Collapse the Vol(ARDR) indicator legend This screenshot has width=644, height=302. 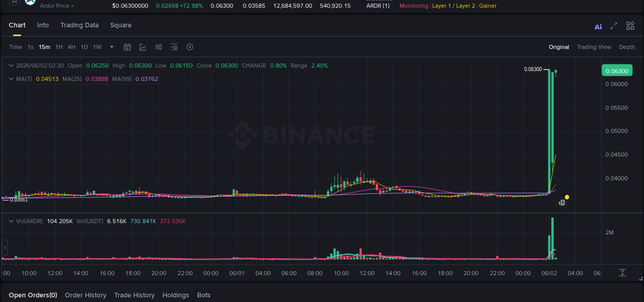click(11, 221)
